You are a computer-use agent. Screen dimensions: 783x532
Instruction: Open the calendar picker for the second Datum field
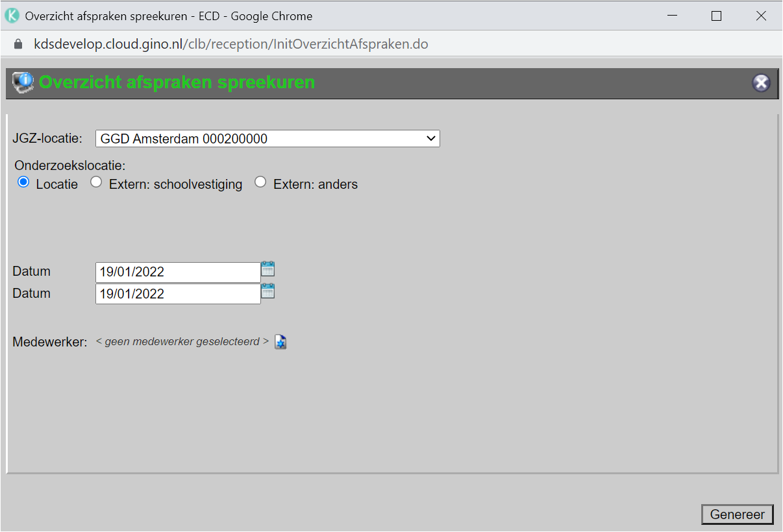267,291
